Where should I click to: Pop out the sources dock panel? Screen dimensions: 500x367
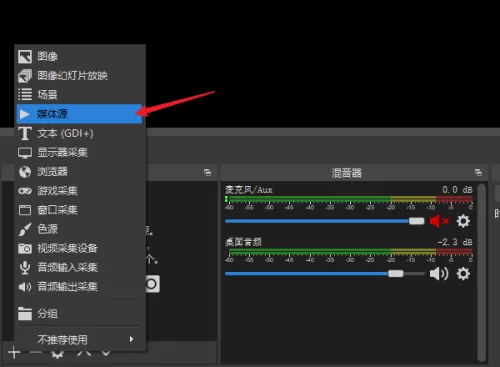point(207,172)
